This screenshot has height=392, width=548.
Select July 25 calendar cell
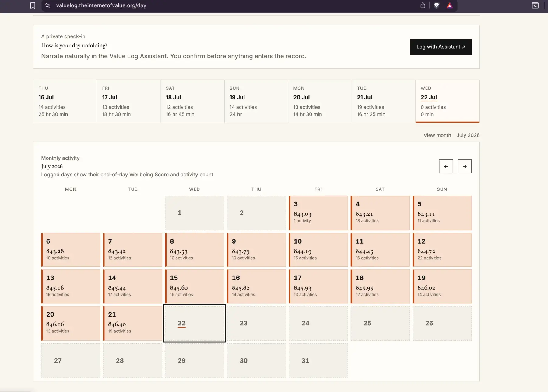(380, 323)
